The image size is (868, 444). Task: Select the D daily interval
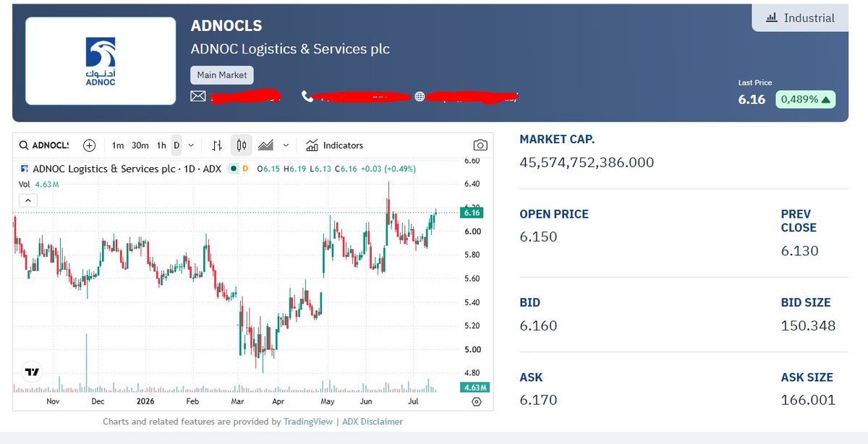pyautogui.click(x=176, y=145)
